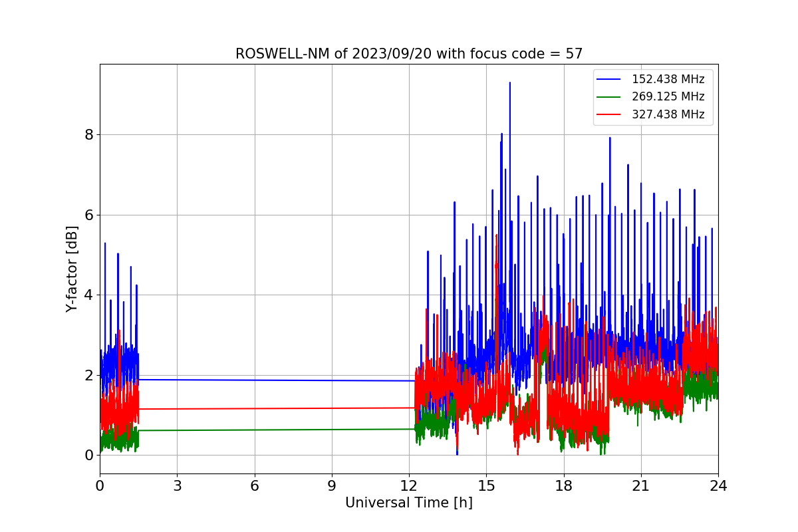Click y-axis tick label 6

(x=88, y=215)
